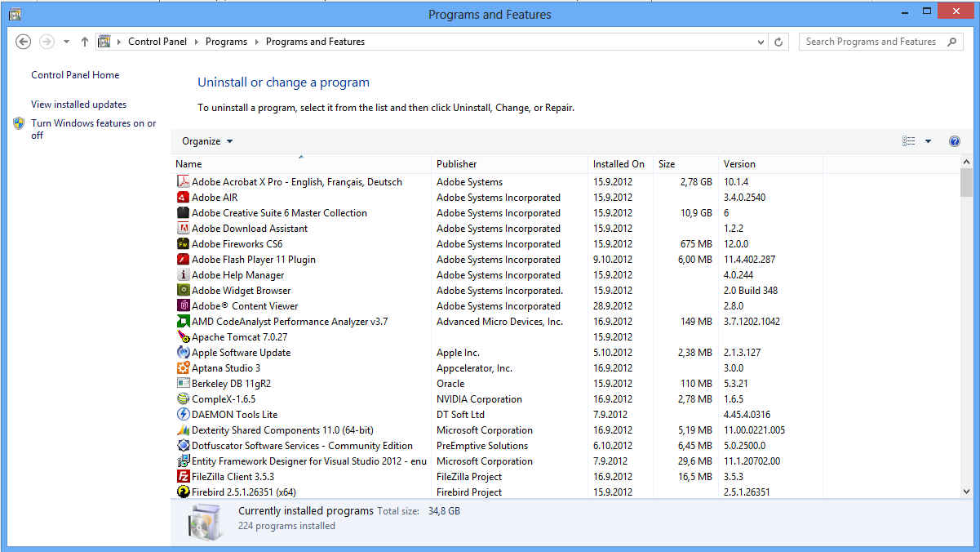
Task: Sort by the Version column header
Action: pos(770,164)
